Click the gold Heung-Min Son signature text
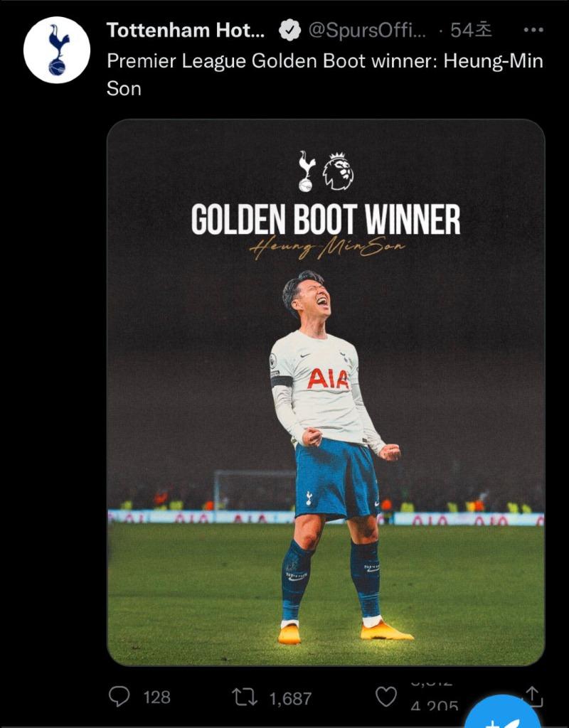The height and width of the screenshot is (728, 569). click(x=327, y=247)
